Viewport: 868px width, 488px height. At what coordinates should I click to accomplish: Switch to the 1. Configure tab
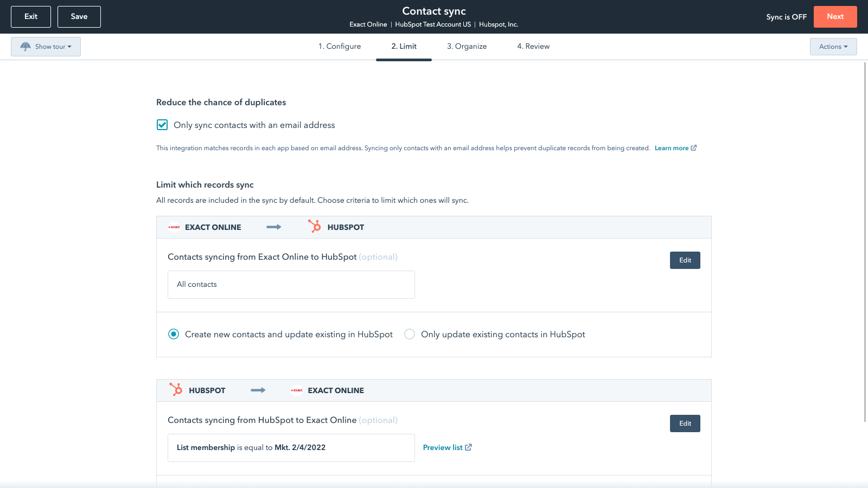pos(340,47)
